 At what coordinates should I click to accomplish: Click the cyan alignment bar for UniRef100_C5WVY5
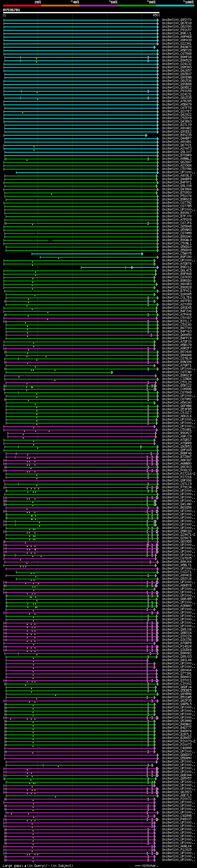click(87, 254)
